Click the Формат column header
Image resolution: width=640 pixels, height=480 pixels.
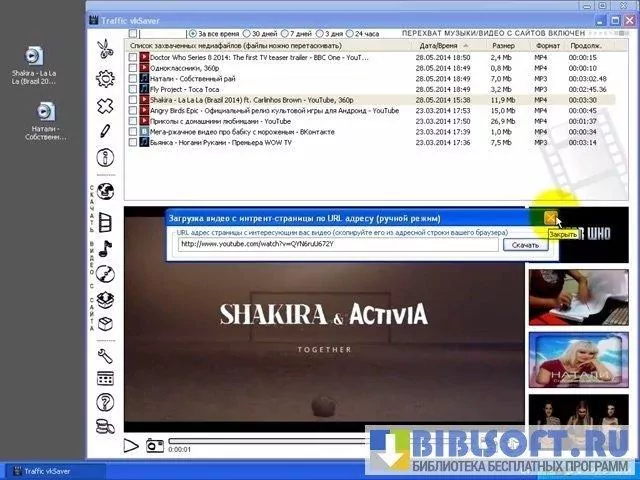547,45
